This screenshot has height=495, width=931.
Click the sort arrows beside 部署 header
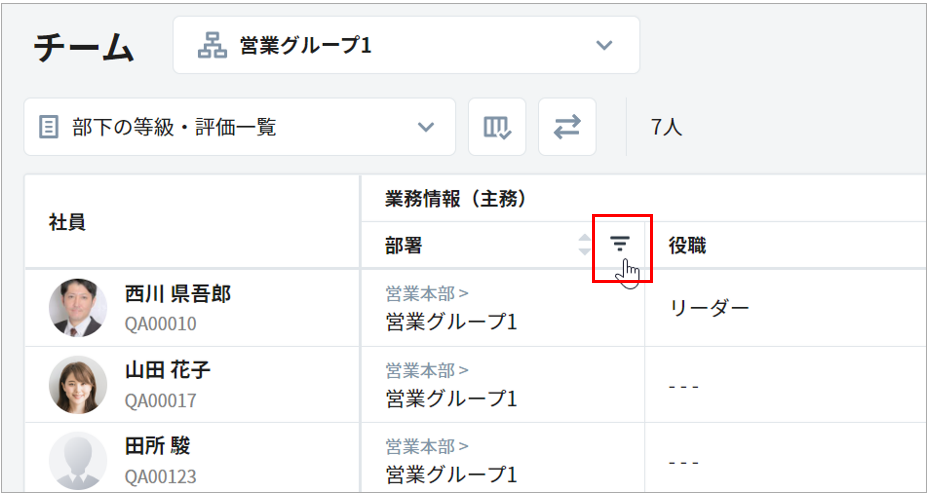(x=585, y=245)
